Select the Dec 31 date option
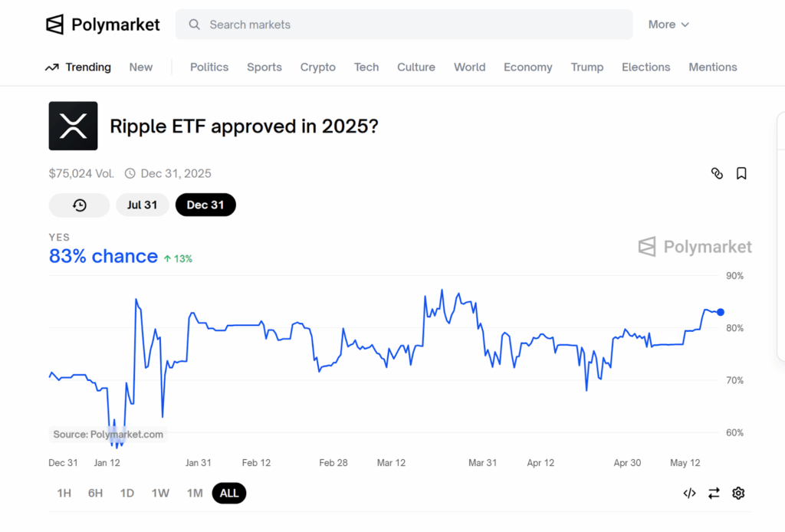Screen dimensions: 785x532 click(x=205, y=205)
